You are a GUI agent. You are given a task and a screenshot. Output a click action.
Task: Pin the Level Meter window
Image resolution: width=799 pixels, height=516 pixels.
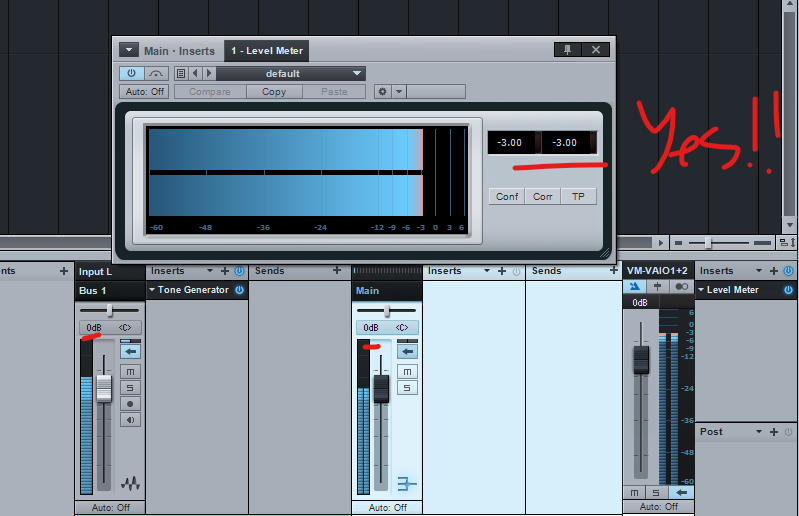[x=567, y=49]
